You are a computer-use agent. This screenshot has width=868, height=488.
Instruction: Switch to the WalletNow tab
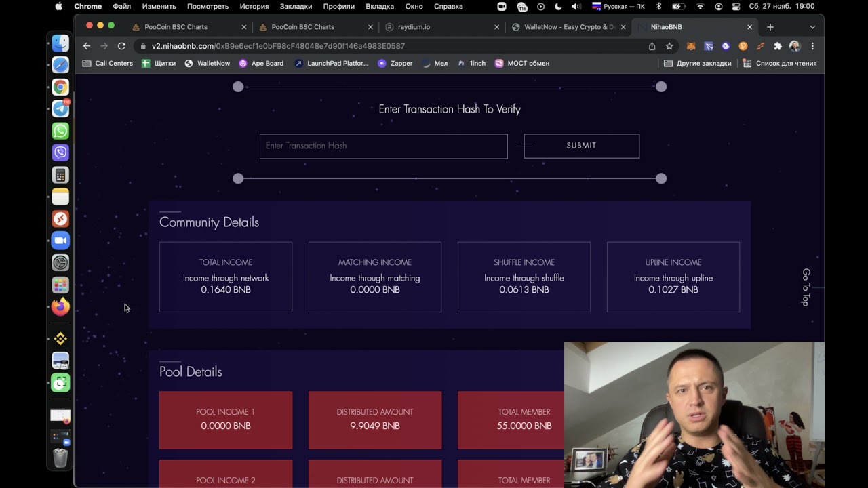tap(568, 27)
